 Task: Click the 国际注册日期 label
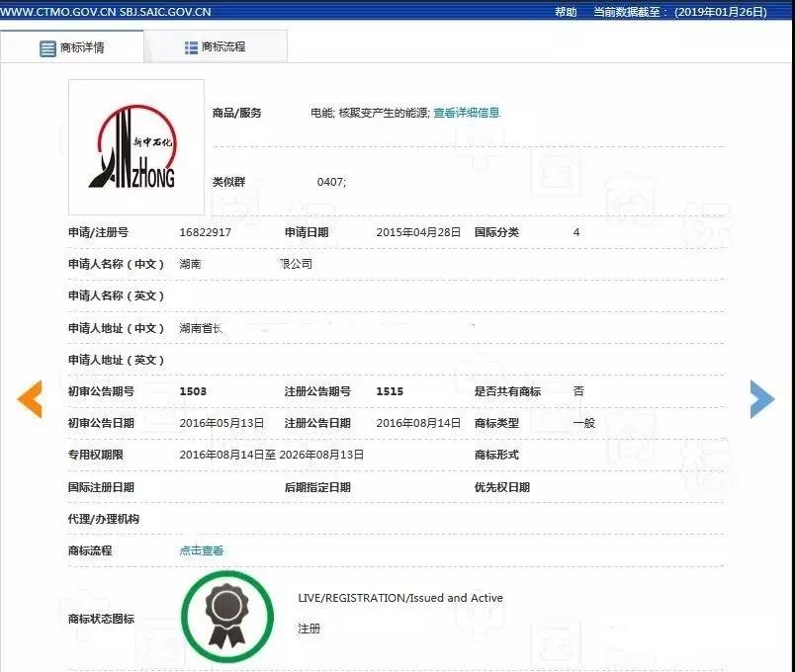pos(102,487)
